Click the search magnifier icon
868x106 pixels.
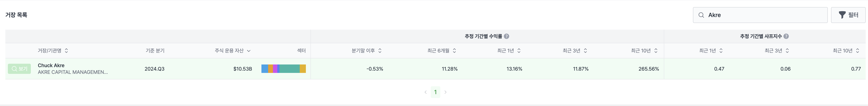coord(701,15)
